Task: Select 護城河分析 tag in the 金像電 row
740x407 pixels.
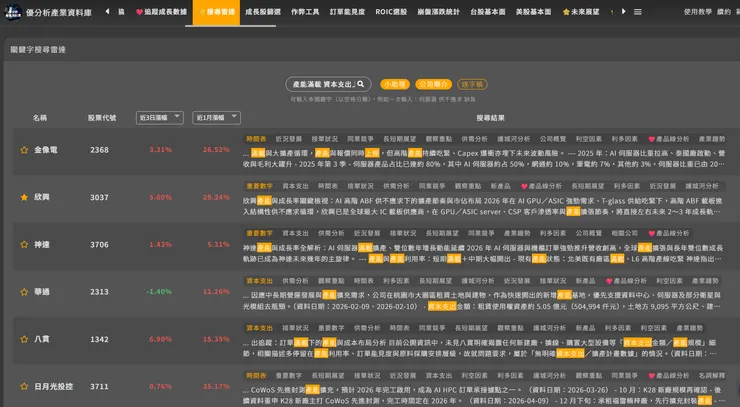Action: [513, 139]
